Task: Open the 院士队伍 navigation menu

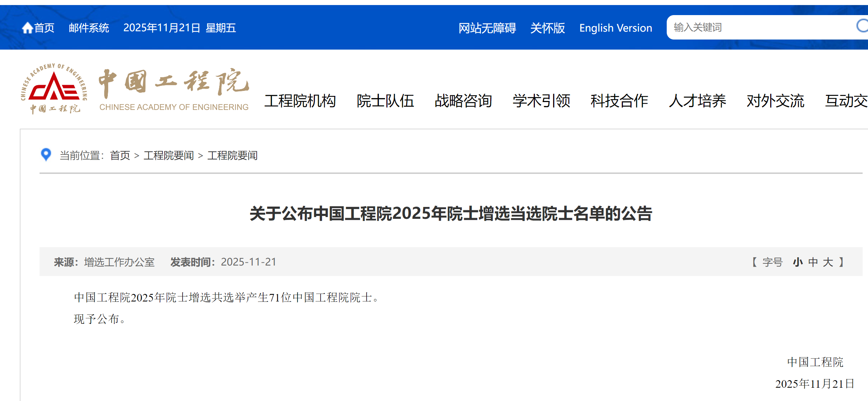Action: 385,101
